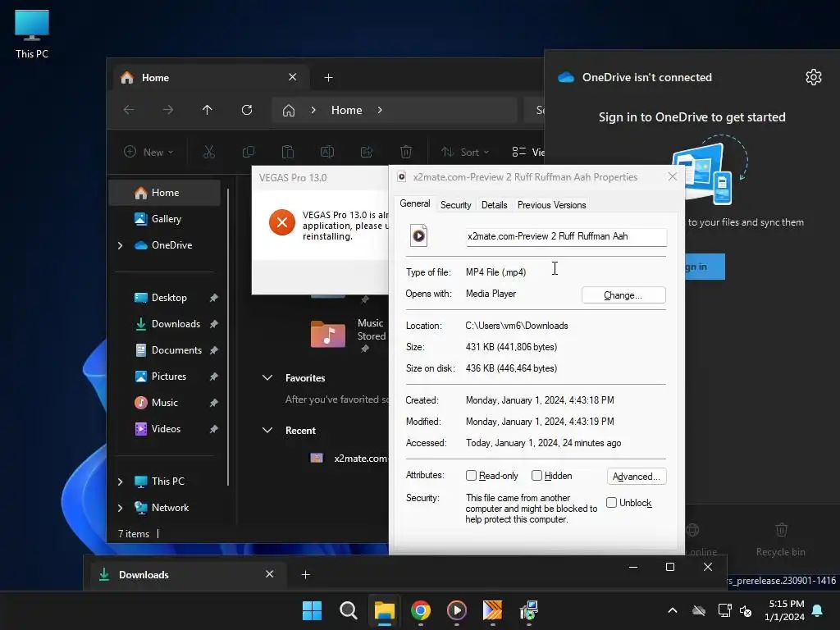Select the Home explorer tab
Viewport: 840px width, 630px height.
tap(209, 78)
